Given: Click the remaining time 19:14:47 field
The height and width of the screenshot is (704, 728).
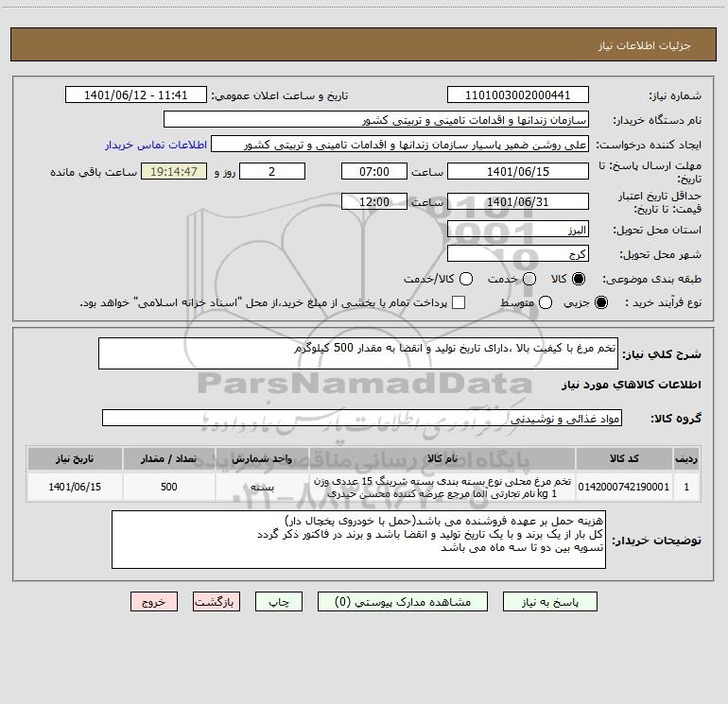Looking at the screenshot, I should pos(174,171).
